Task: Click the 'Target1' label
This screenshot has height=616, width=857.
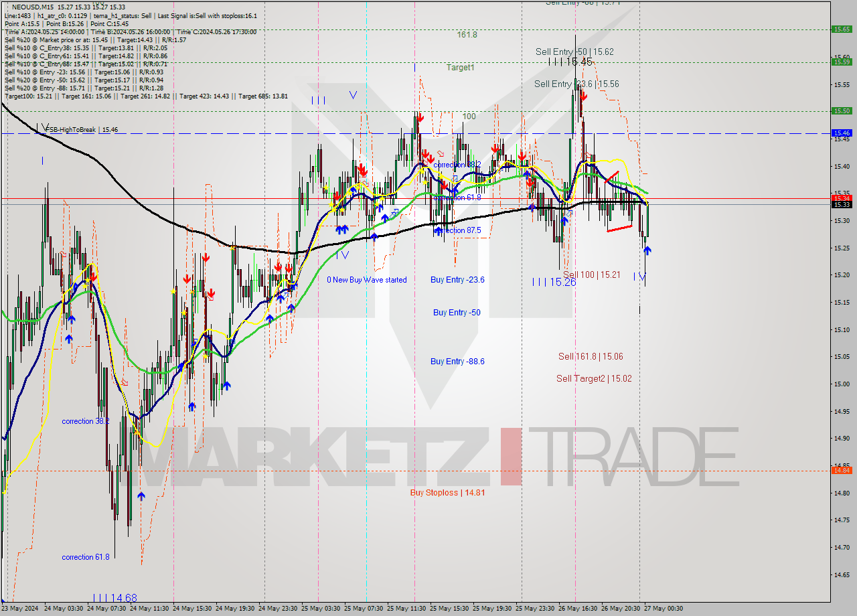Action: tap(461, 68)
